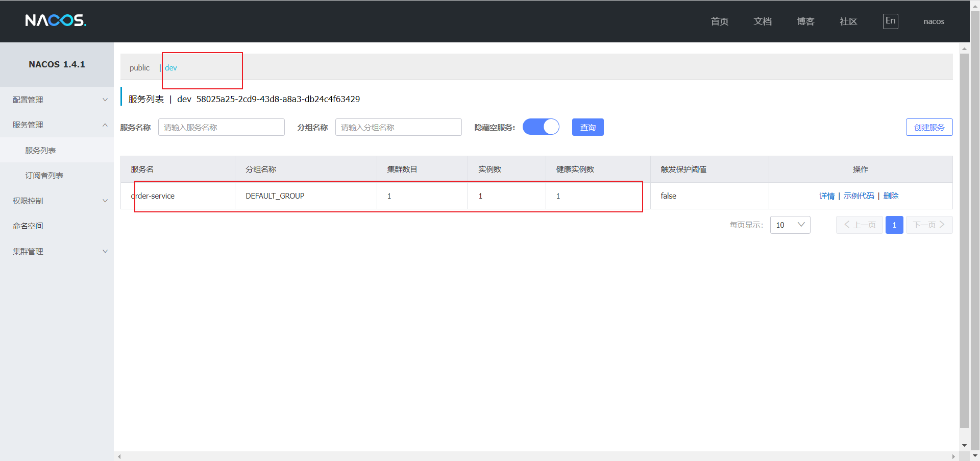
Task: Open 详情 for order-service
Action: pos(827,196)
